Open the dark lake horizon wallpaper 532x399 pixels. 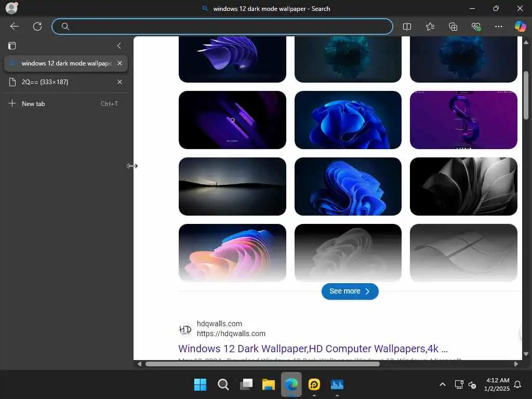point(232,187)
